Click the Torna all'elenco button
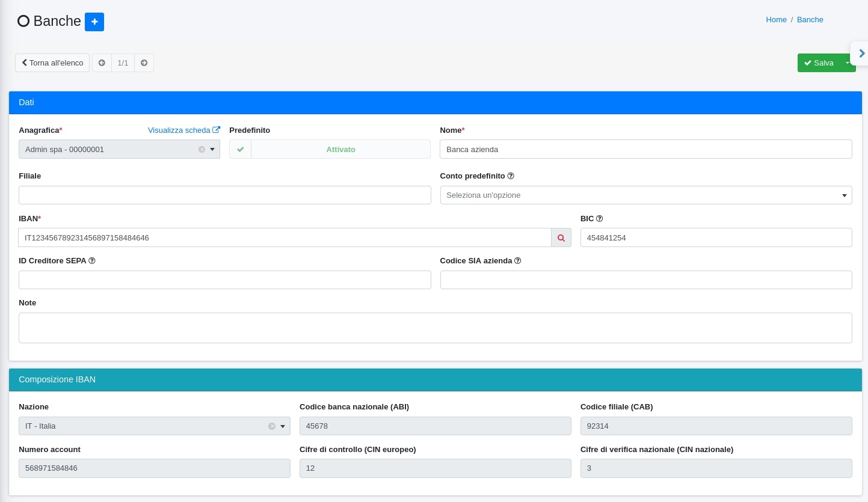The height and width of the screenshot is (502, 868). click(52, 63)
